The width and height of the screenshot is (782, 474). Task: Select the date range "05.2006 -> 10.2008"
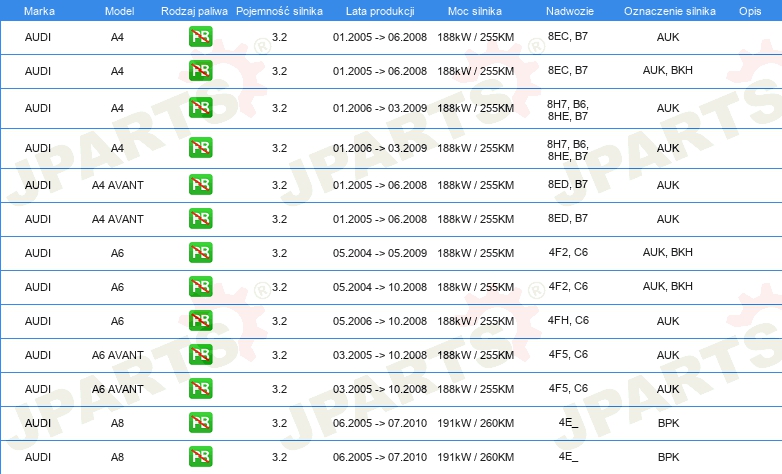pos(380,321)
